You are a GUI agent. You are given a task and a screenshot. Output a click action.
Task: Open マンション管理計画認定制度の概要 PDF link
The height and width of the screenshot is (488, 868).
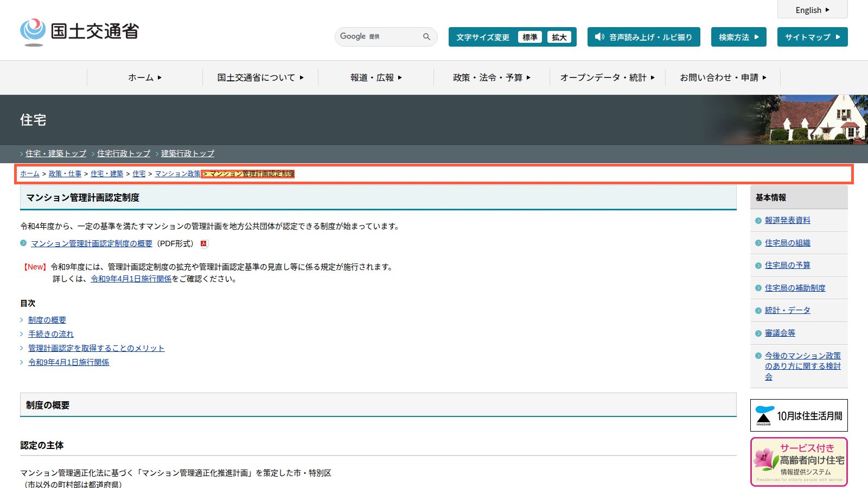(x=92, y=243)
